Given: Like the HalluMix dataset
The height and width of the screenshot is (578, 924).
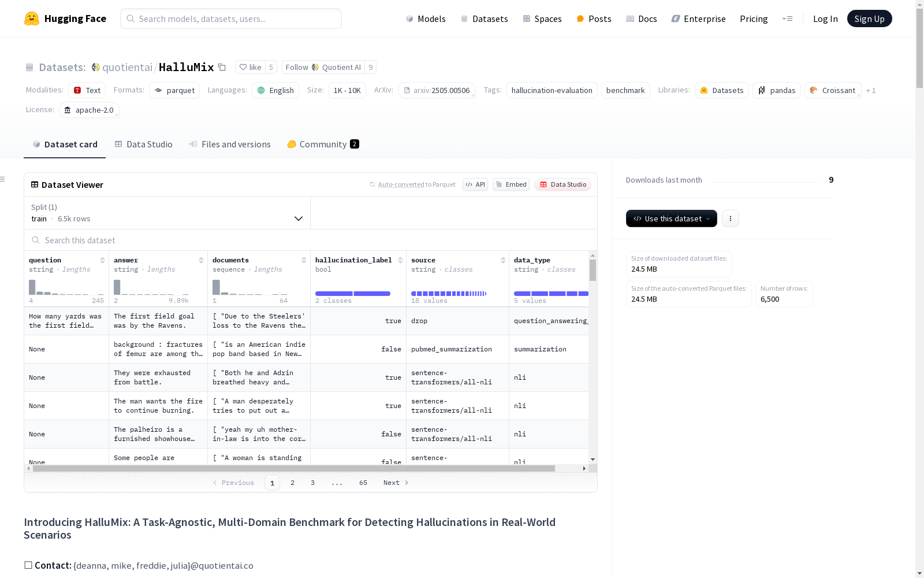Looking at the screenshot, I should click(x=250, y=67).
